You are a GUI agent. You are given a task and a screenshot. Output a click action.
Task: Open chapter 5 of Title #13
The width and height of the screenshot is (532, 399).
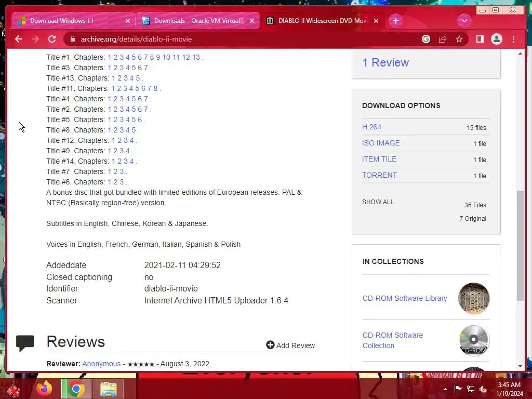coord(138,78)
